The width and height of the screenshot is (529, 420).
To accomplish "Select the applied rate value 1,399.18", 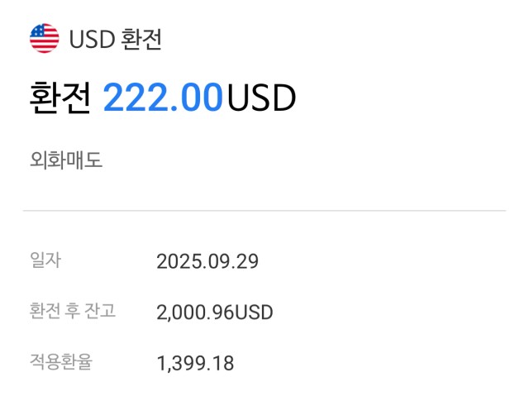I will [x=195, y=363].
